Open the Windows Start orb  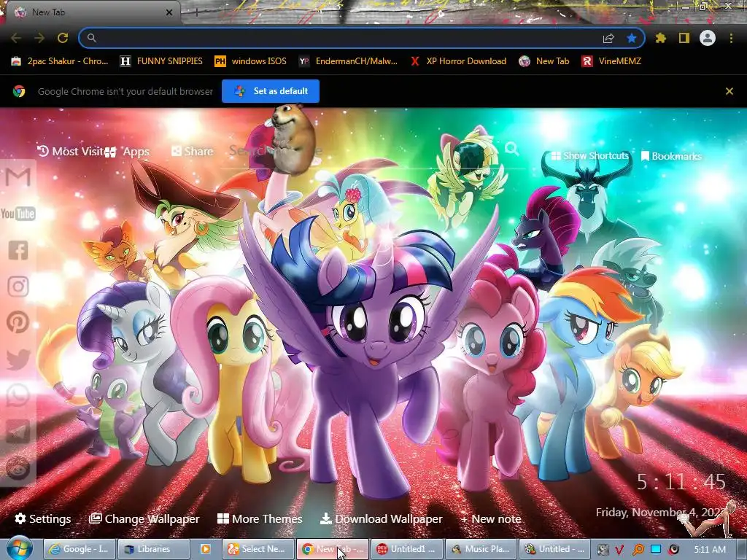click(20, 548)
